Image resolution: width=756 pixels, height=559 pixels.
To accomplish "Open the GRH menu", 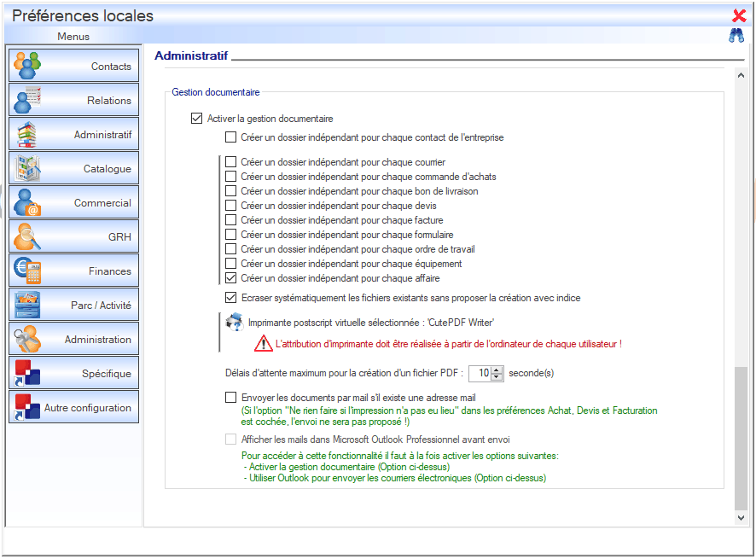I will pyautogui.click(x=73, y=236).
